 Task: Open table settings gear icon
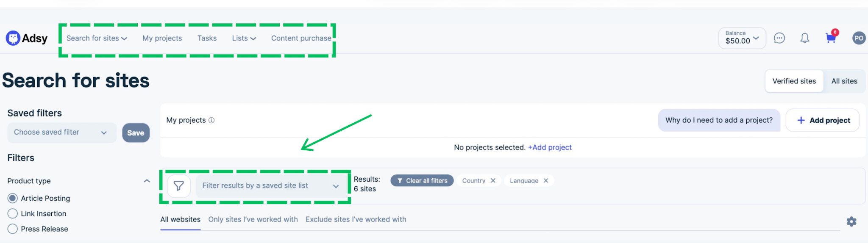click(x=851, y=221)
